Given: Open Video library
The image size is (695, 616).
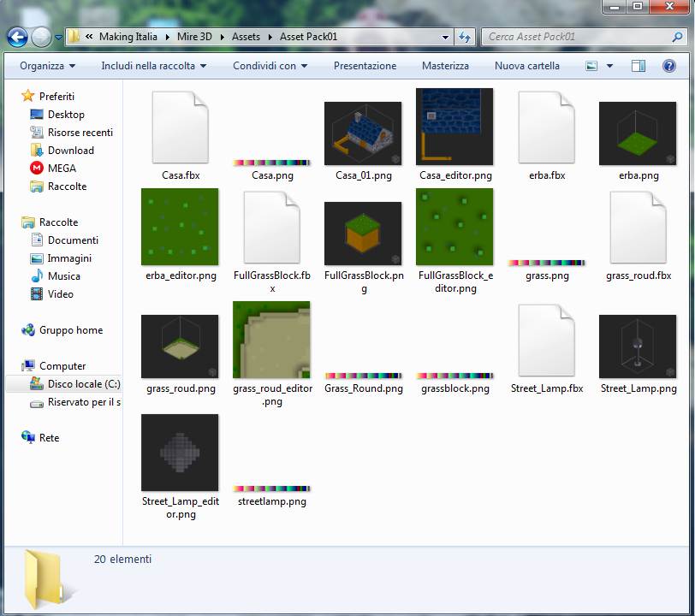Looking at the screenshot, I should pos(61,293).
